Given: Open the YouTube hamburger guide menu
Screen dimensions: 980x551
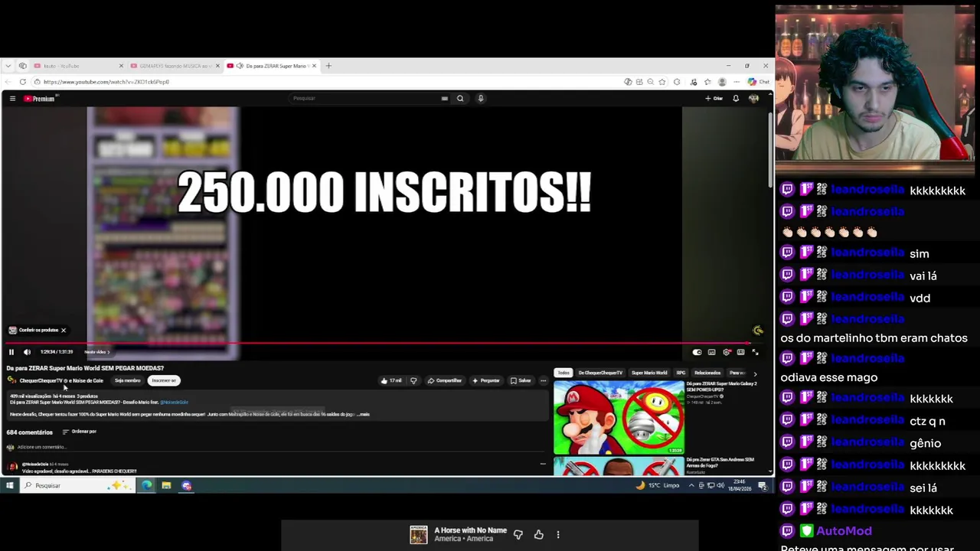Looking at the screenshot, I should pos(12,98).
